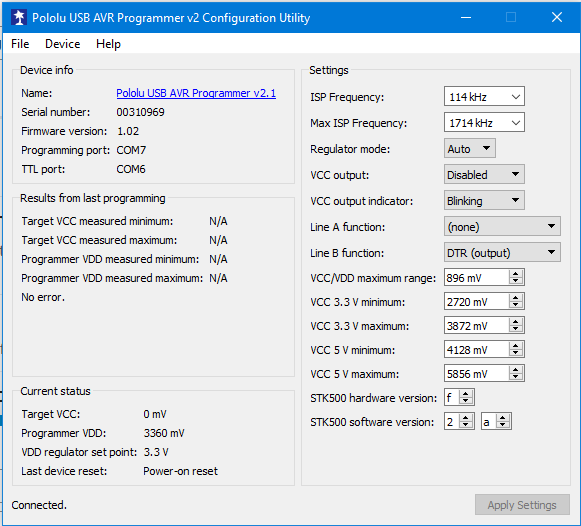Decrease VCC 3.3 V minimum with down arrow
Viewport: 581px width, 526px height.
(x=516, y=305)
